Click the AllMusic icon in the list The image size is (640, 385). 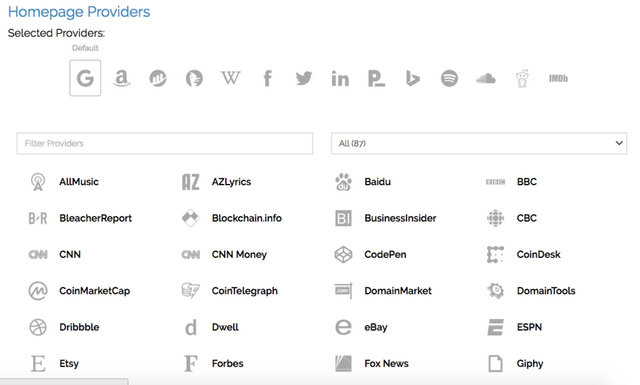click(38, 182)
